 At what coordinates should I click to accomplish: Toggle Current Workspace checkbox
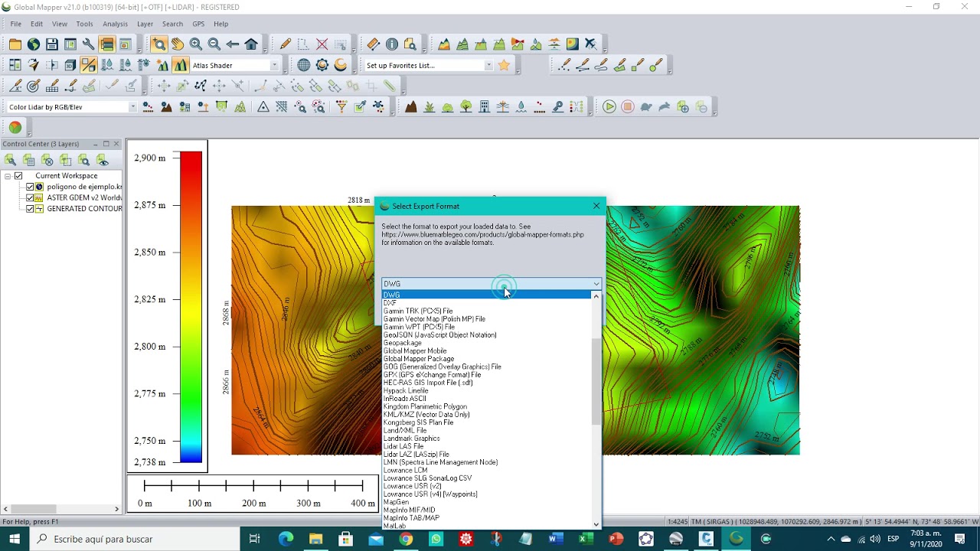click(x=18, y=176)
